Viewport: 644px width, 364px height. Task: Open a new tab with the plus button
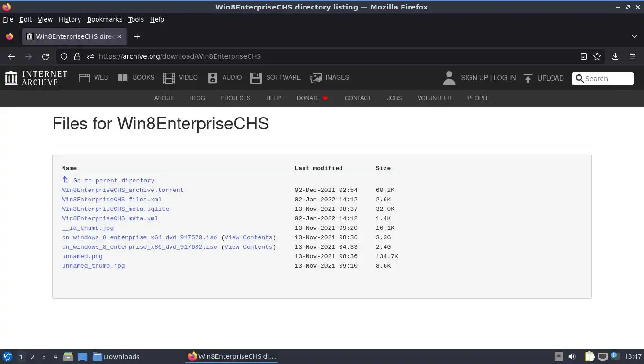(137, 36)
